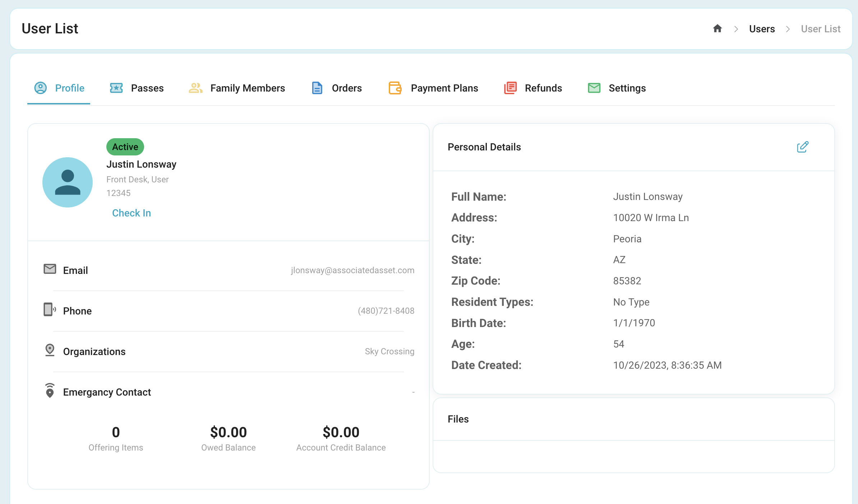Click the user avatar image

click(68, 182)
